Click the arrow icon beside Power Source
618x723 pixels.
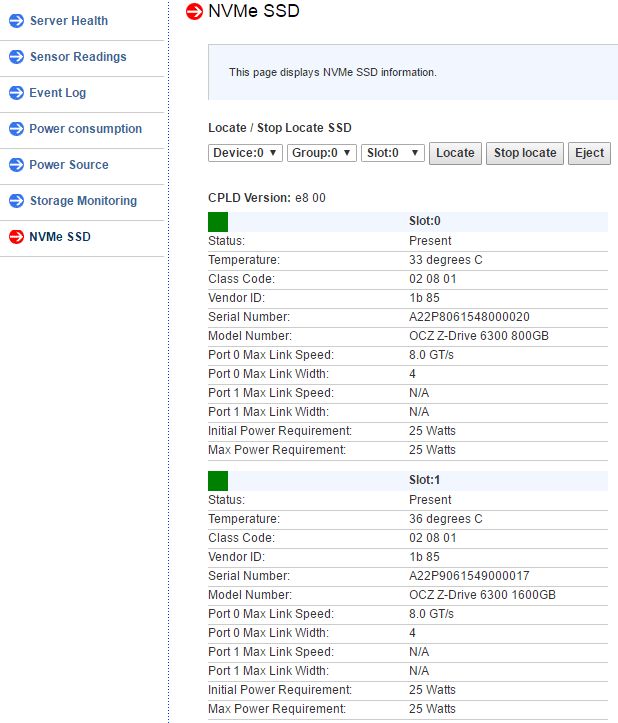pos(17,165)
